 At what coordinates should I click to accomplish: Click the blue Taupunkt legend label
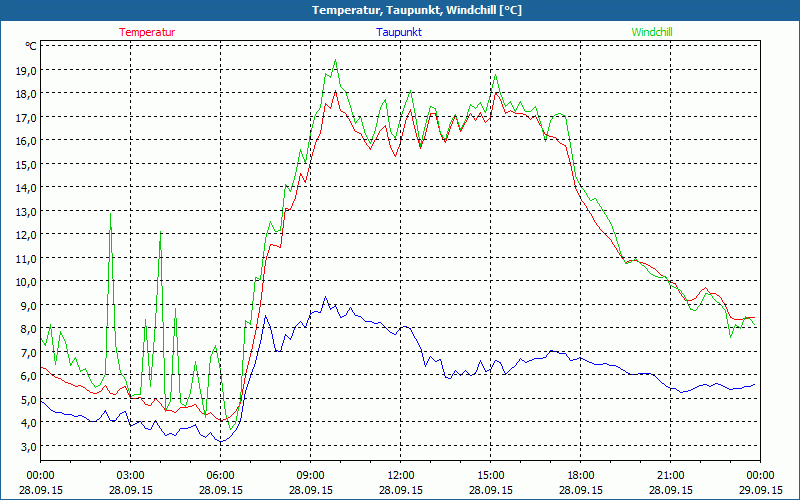(x=399, y=32)
